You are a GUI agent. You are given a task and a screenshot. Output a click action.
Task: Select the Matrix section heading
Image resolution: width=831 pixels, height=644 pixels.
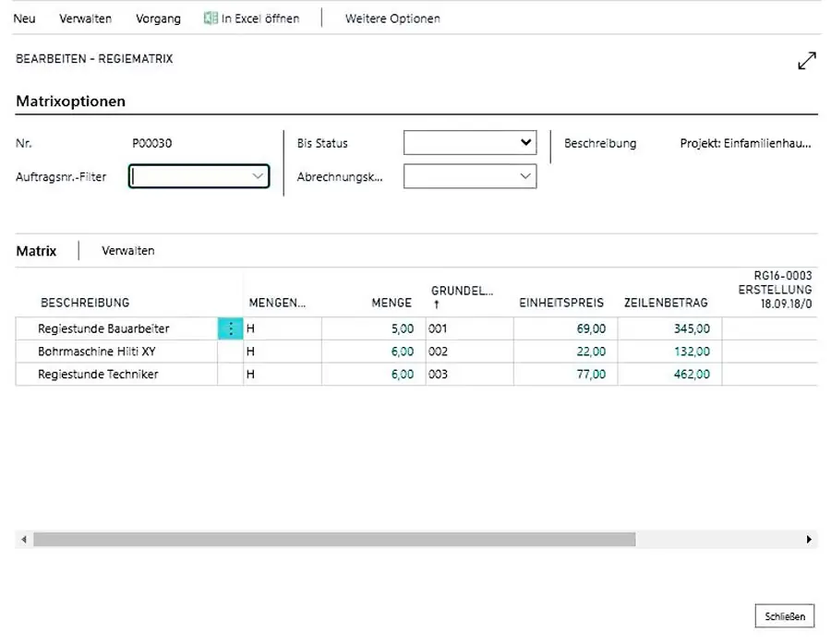(36, 251)
